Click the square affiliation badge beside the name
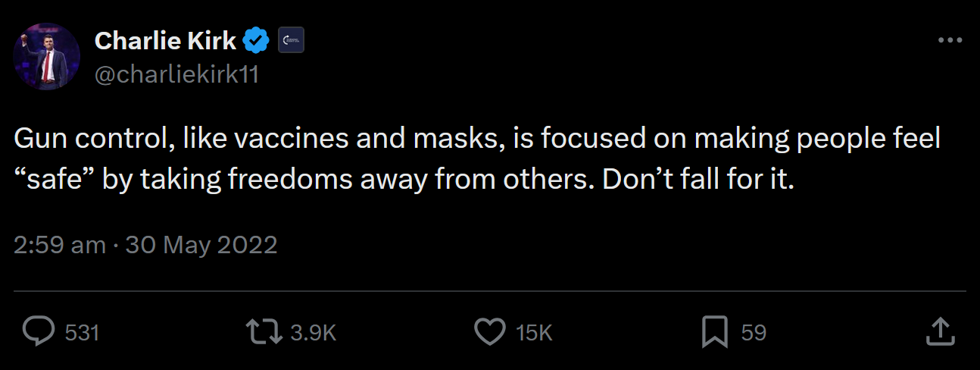Screen dimensions: 980x370 pyautogui.click(x=292, y=41)
